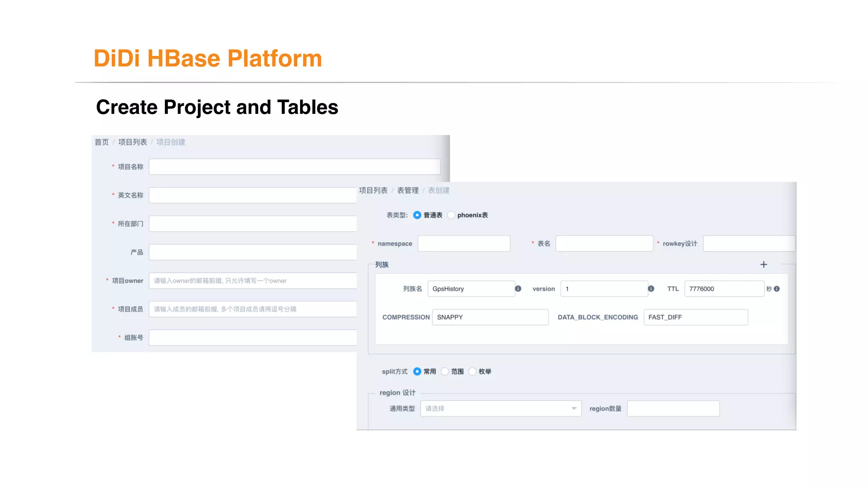Click the DATA_BLOCK_ENCODING label
868x488 pixels.
click(x=598, y=317)
